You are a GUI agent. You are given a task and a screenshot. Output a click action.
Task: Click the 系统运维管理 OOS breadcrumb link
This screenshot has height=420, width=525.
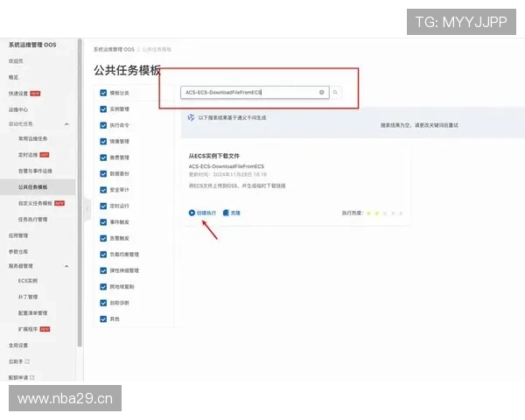[x=114, y=49]
